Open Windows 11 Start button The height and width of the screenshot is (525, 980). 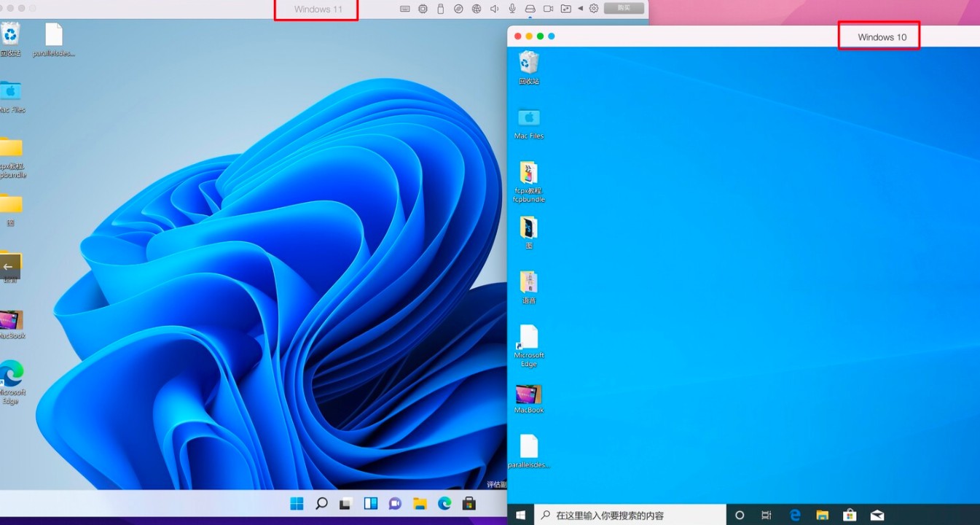click(297, 503)
